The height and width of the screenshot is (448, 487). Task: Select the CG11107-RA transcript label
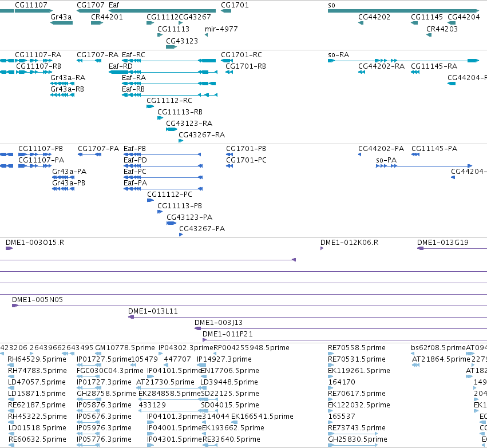click(38, 55)
